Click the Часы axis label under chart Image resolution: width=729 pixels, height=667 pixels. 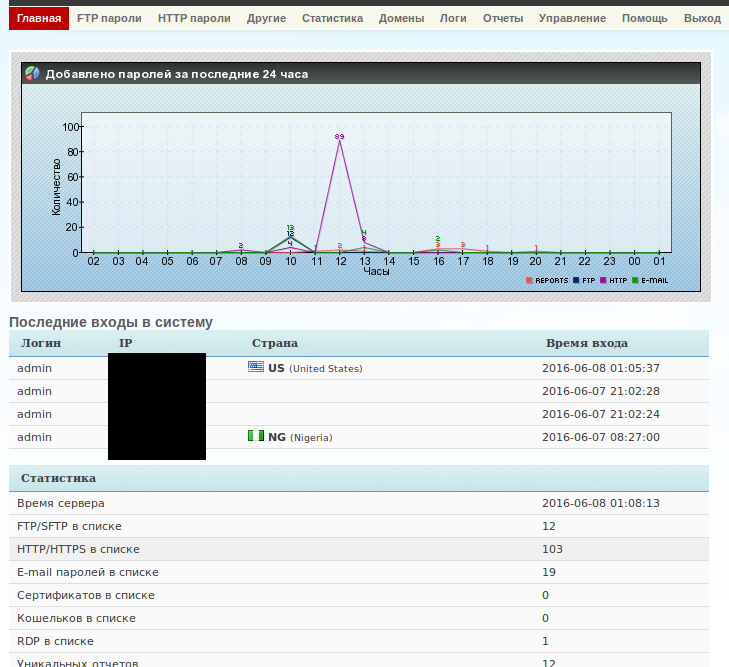[376, 271]
